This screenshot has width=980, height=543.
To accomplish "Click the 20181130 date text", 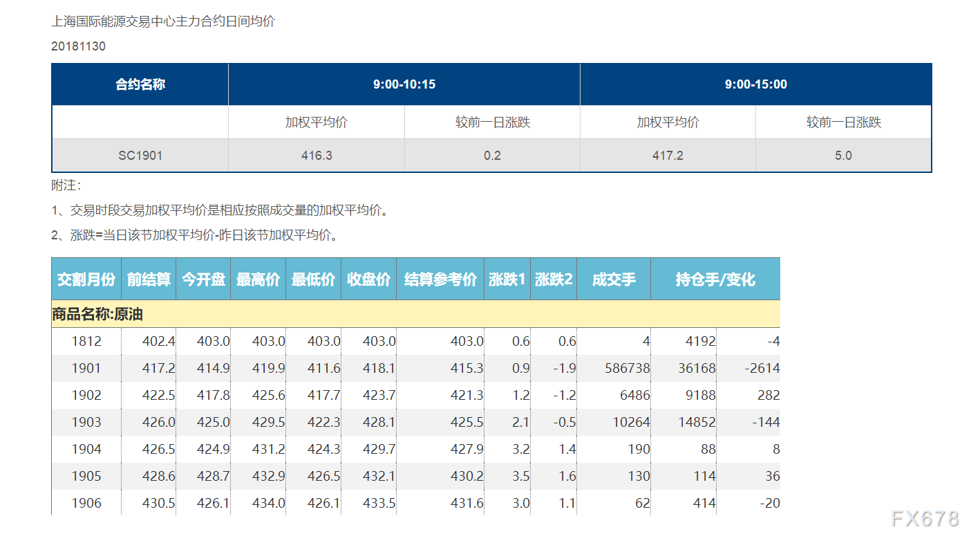I will (x=78, y=46).
